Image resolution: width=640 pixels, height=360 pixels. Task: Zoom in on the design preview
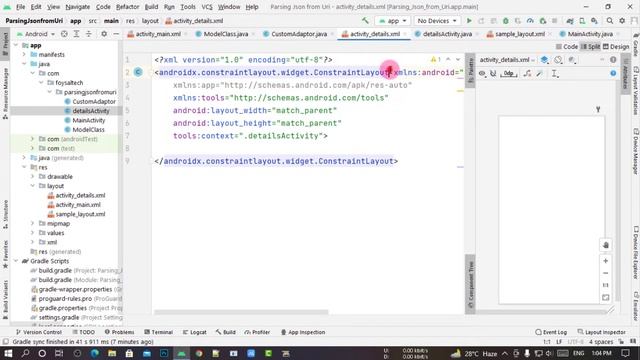click(x=606, y=261)
